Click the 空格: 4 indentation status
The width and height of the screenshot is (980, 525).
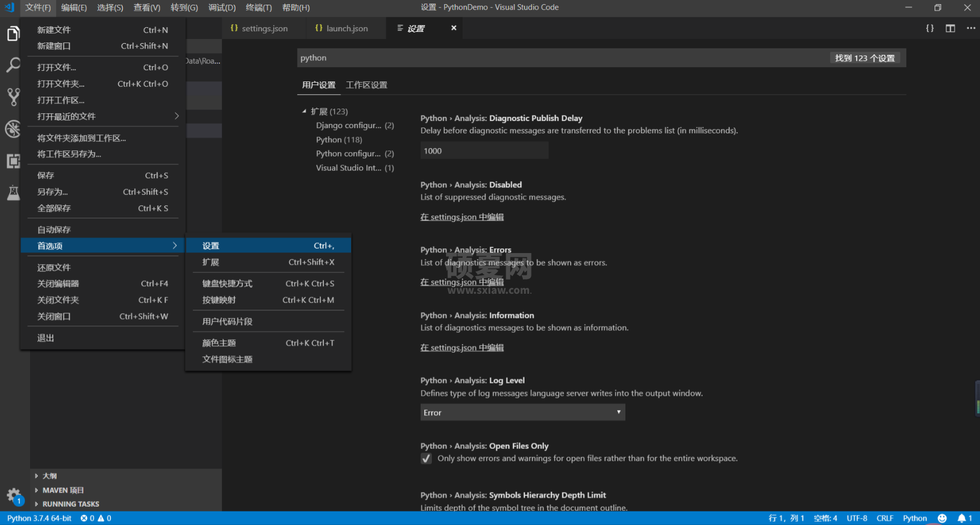[825, 519]
